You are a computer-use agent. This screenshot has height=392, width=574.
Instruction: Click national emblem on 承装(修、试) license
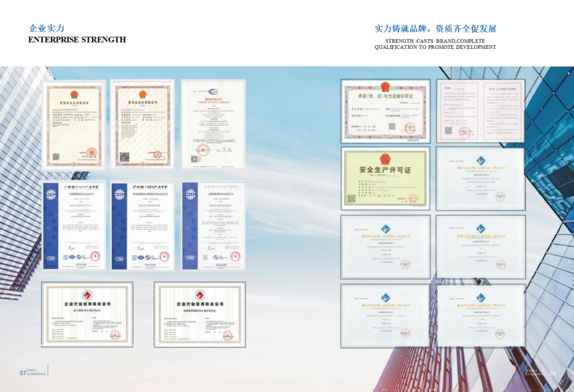(x=385, y=87)
